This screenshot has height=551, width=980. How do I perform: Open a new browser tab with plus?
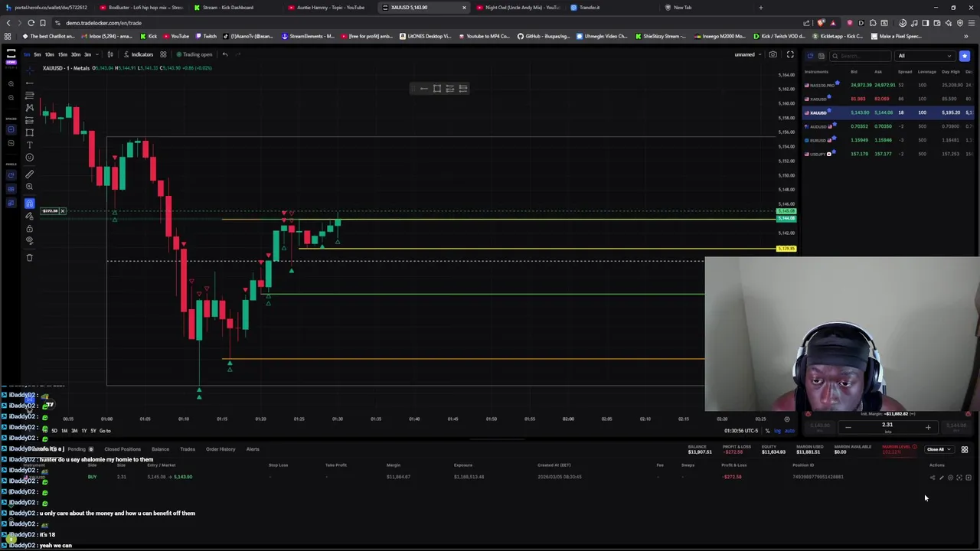pyautogui.click(x=760, y=8)
